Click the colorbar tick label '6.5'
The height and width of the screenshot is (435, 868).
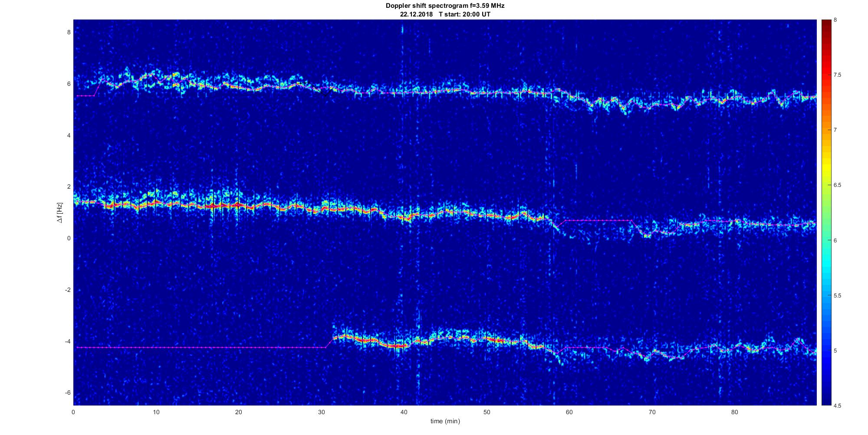(838, 185)
